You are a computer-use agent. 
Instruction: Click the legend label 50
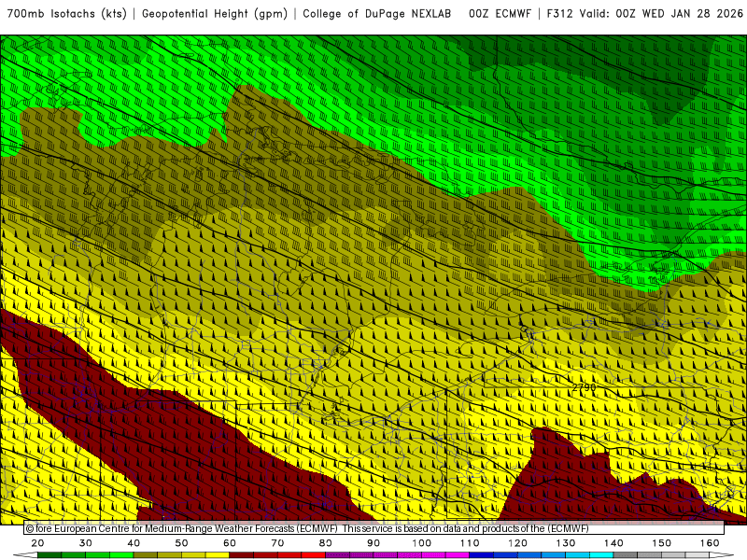(181, 543)
